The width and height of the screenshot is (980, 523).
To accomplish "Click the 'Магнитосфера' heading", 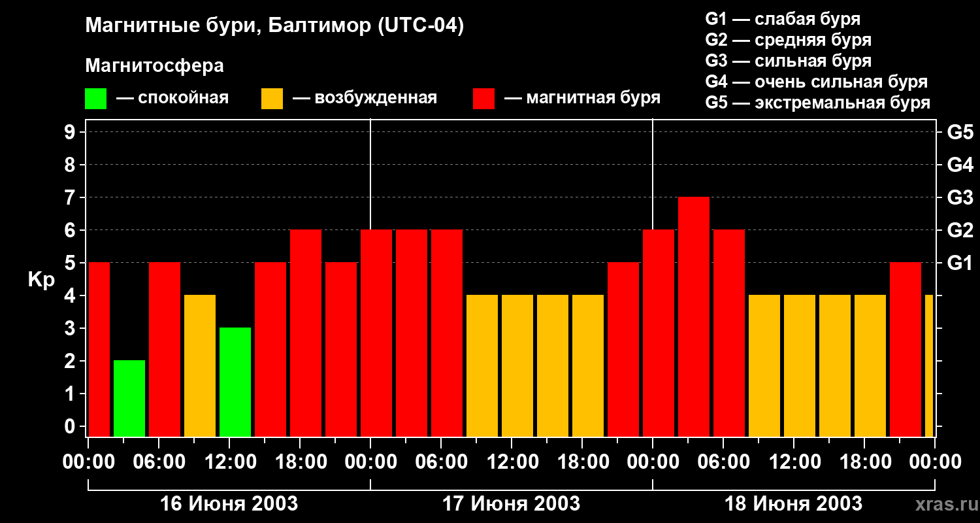I will click(154, 66).
